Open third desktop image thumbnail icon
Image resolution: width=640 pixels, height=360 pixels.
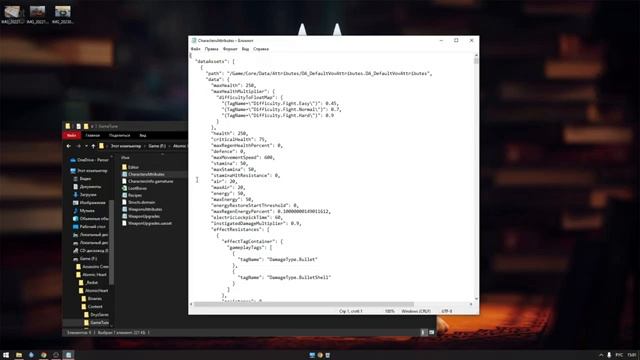(63, 14)
